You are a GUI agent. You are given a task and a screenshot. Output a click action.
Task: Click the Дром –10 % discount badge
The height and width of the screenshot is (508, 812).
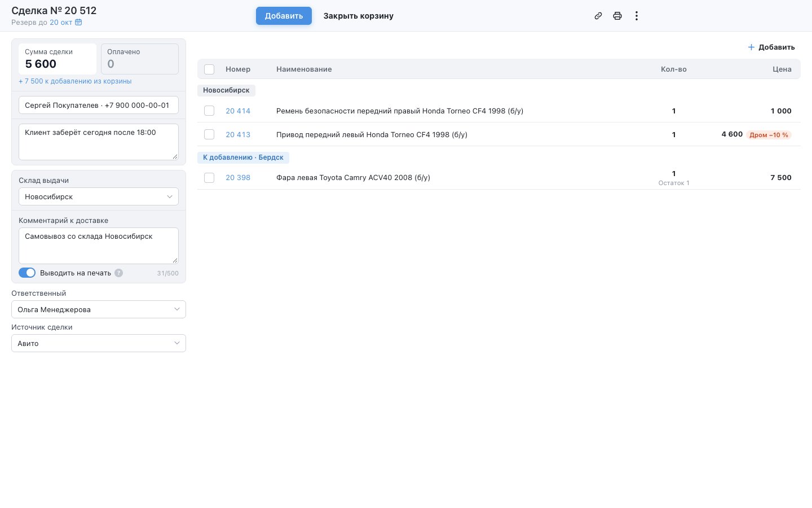point(769,135)
